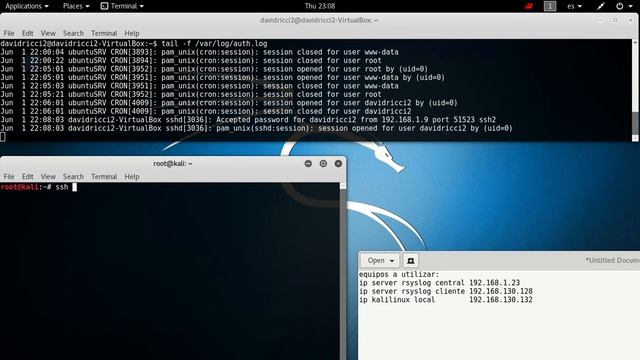Open Edit menu in root@kali terminal
Image resolution: width=640 pixels, height=360 pixels.
coord(27,176)
